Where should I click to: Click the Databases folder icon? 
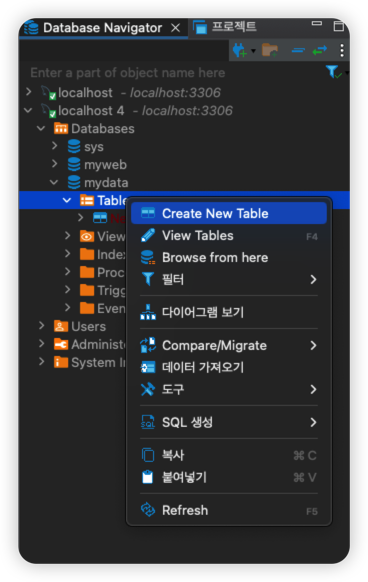click(61, 128)
